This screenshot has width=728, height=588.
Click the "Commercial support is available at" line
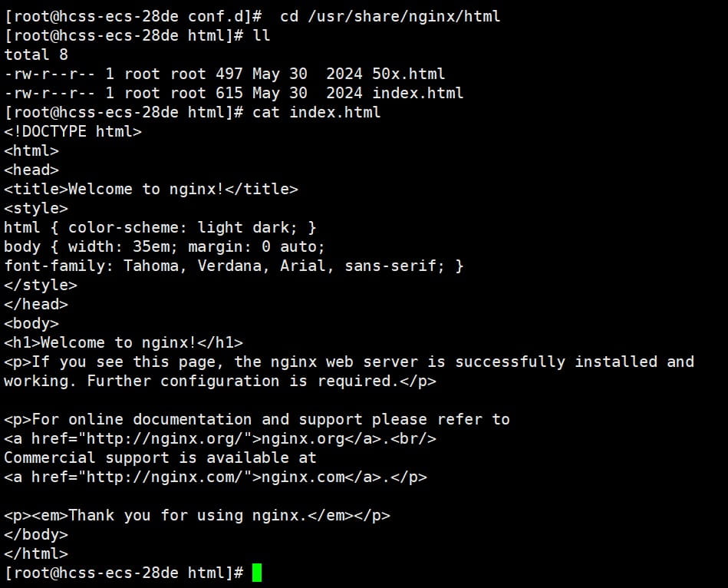(x=160, y=458)
